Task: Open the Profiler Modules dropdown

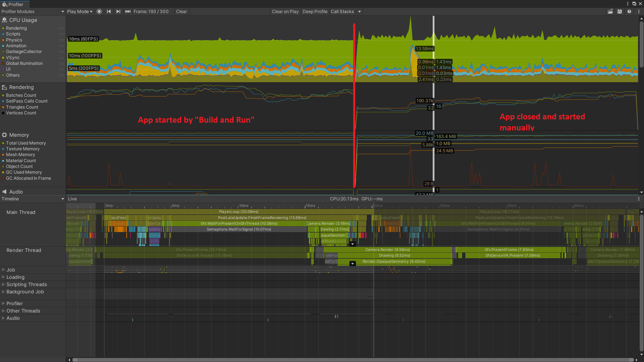Action: pyautogui.click(x=33, y=12)
